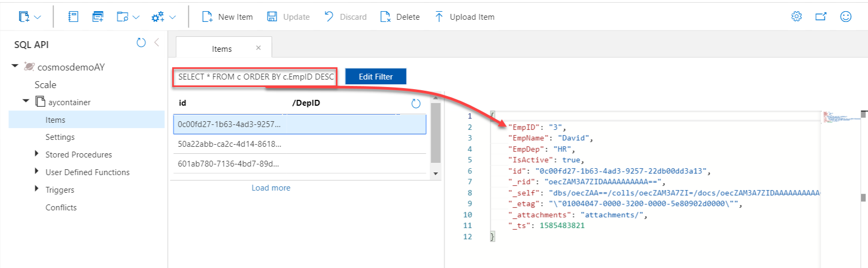This screenshot has height=268, width=868.
Task: Collapse the SQL API side panel
Action: (157, 43)
